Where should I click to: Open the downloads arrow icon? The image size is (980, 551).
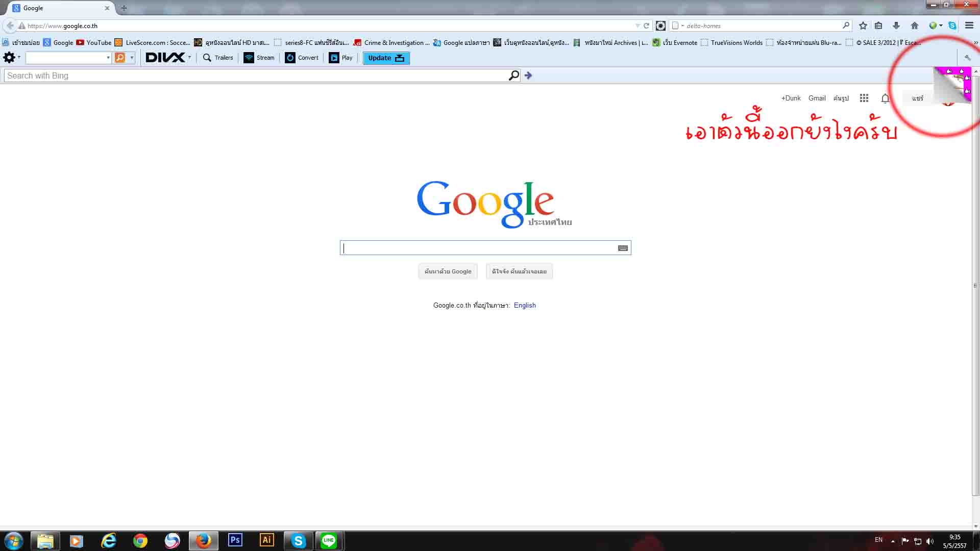point(896,26)
